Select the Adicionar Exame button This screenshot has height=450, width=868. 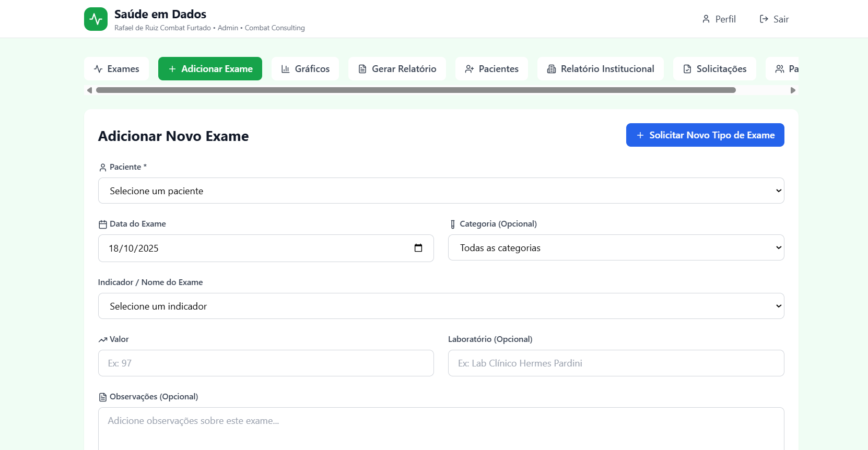pyautogui.click(x=210, y=69)
